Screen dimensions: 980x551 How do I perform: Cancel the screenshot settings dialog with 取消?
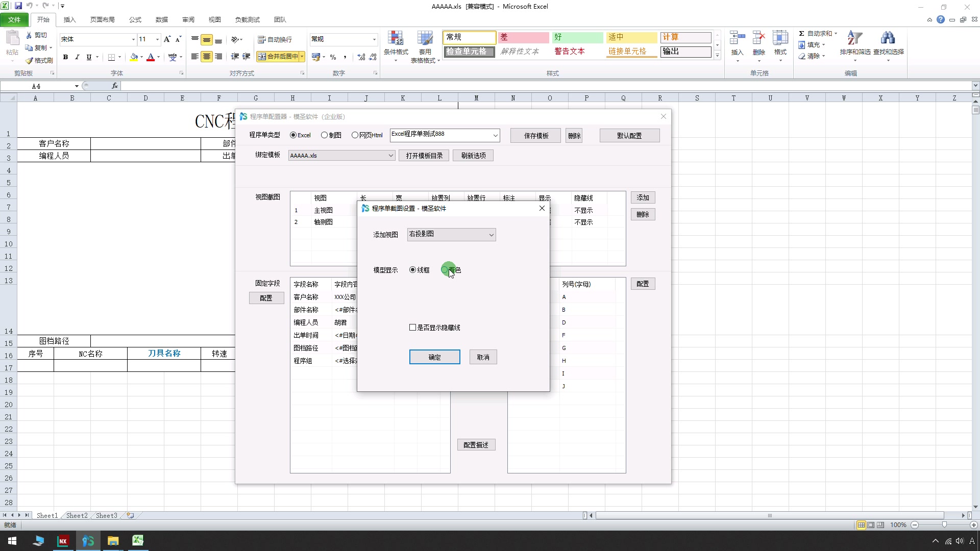point(483,357)
